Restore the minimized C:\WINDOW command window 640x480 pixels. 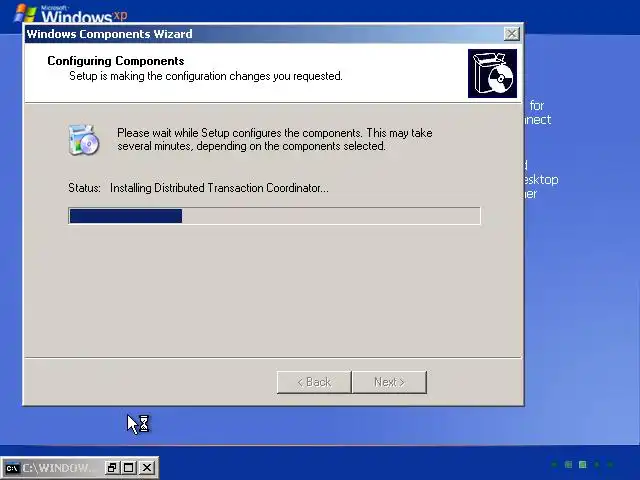[111, 467]
